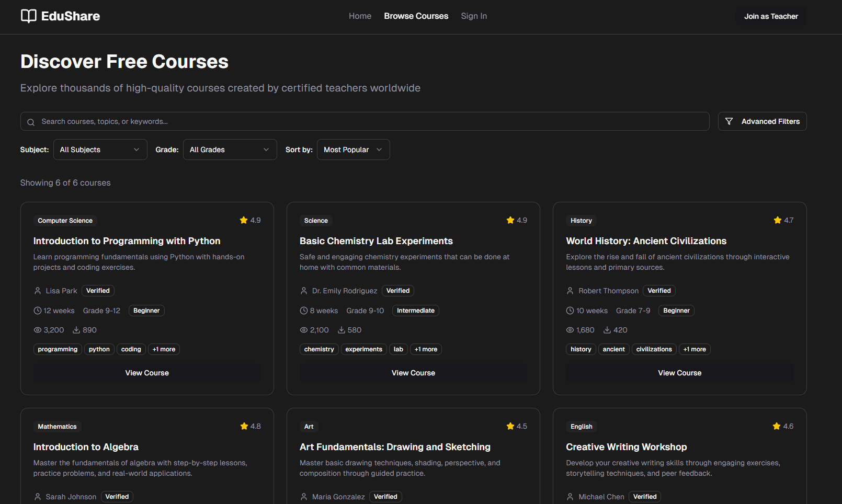Click the download icon showing 580

(x=342, y=330)
